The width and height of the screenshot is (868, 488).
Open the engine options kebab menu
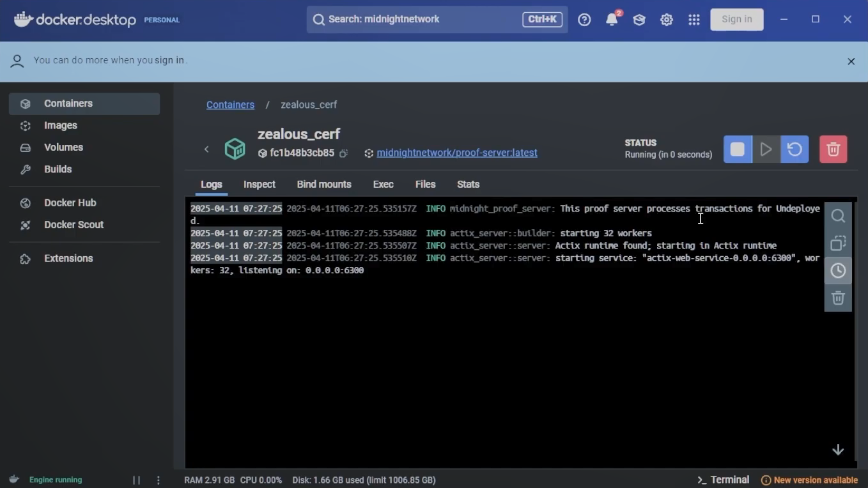[x=158, y=480]
